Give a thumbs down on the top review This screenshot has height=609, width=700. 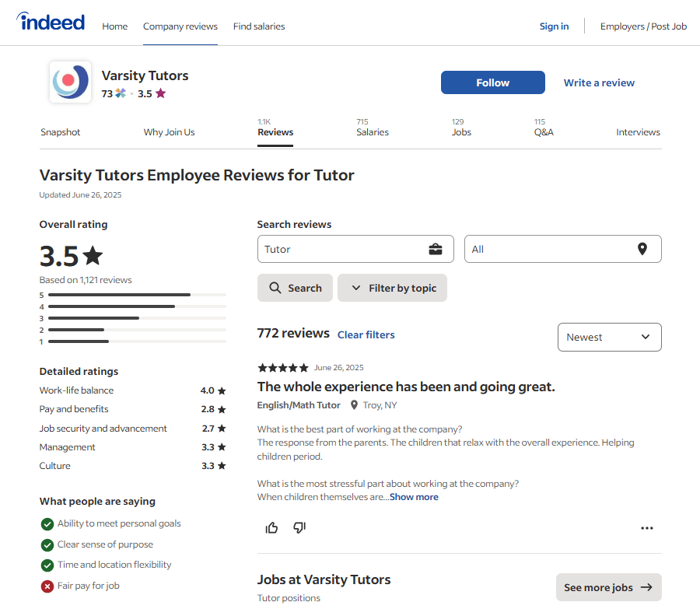click(299, 527)
